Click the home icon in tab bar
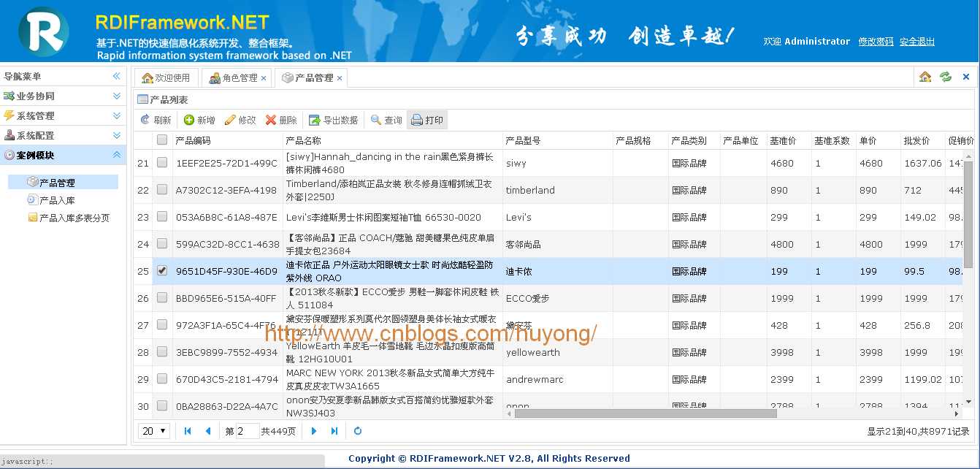 point(925,77)
